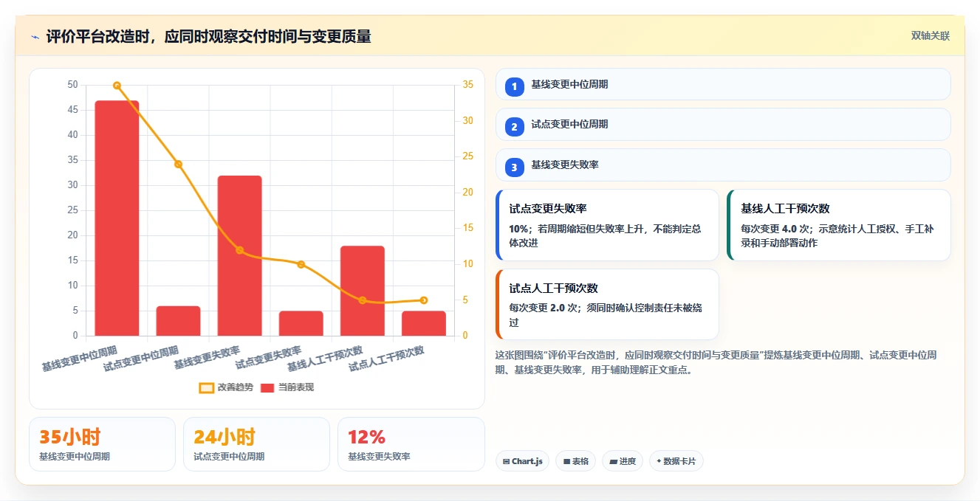Select the 表格 tag chip
980x501 pixels.
[575, 461]
